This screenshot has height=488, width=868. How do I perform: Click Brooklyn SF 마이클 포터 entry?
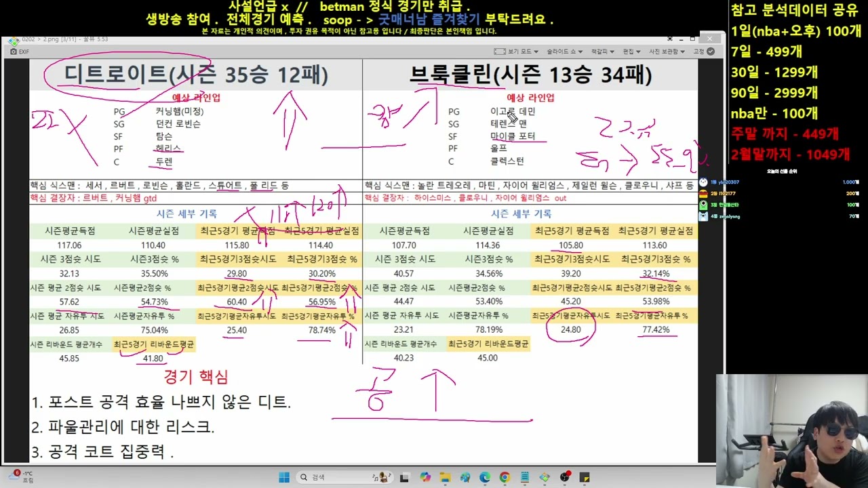pos(513,136)
